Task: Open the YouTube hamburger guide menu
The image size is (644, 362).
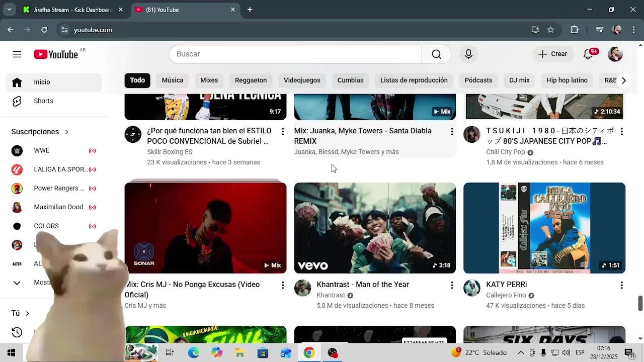Action: coord(17,54)
